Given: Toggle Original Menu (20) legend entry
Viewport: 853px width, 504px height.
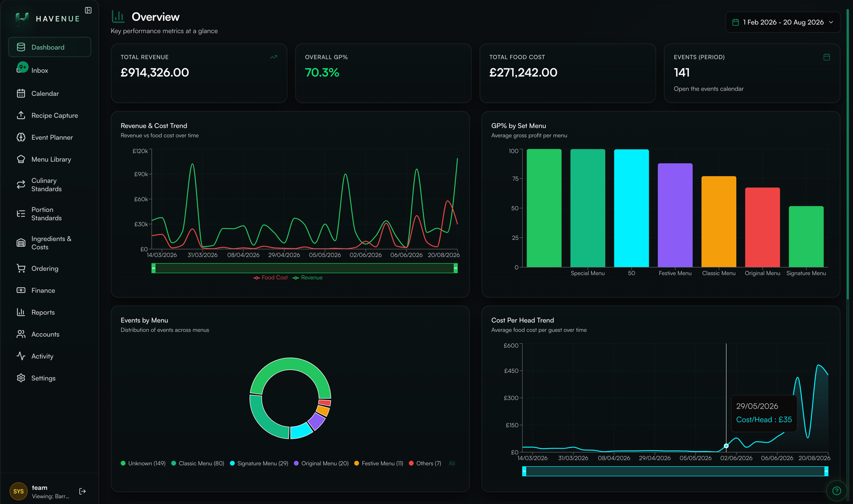Looking at the screenshot, I should click(x=321, y=464).
